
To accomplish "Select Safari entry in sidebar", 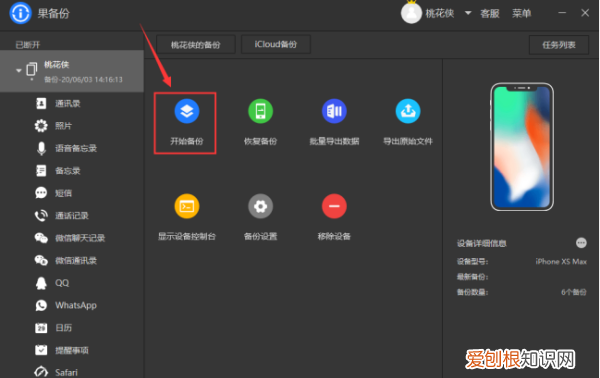I will [x=66, y=372].
